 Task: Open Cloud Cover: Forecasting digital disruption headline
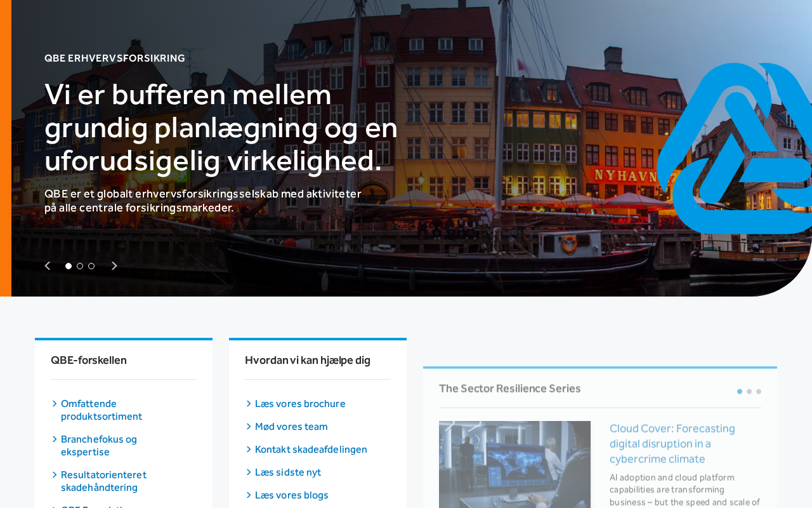672,443
